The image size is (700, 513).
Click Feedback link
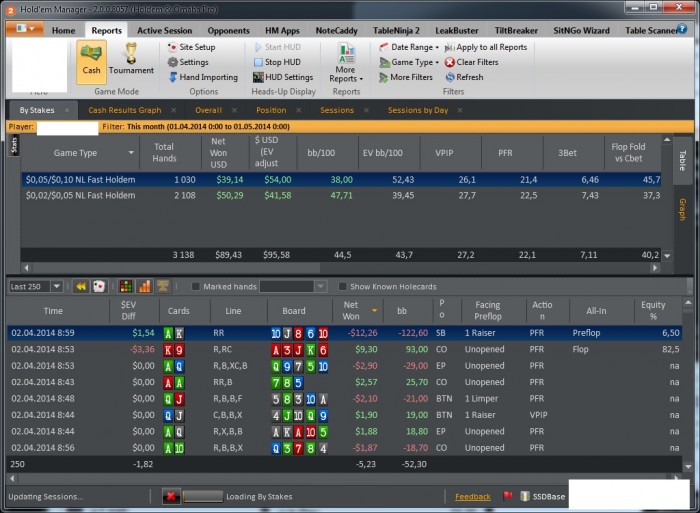pyautogui.click(x=472, y=496)
